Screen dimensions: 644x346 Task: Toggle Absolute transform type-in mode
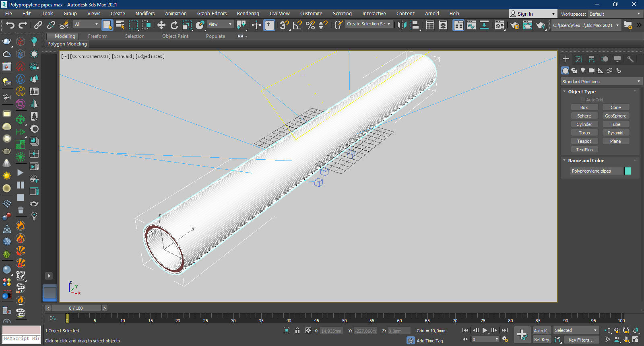coord(308,330)
